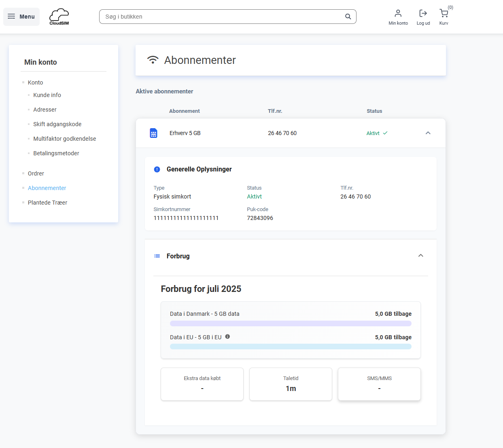Open Multifaktor godkendelse settings

pos(65,139)
